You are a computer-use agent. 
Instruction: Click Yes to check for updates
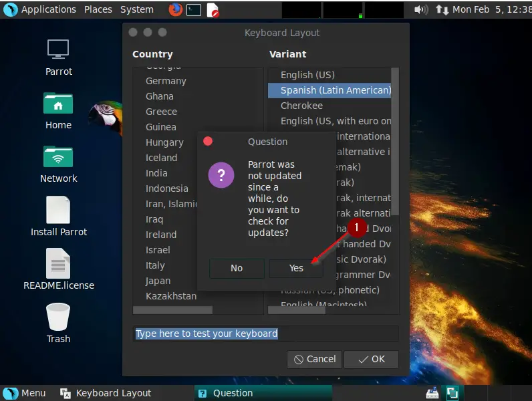click(296, 268)
